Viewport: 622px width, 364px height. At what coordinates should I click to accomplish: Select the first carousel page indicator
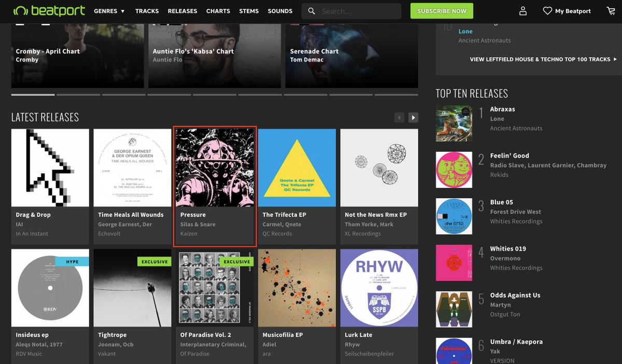(x=33, y=95)
